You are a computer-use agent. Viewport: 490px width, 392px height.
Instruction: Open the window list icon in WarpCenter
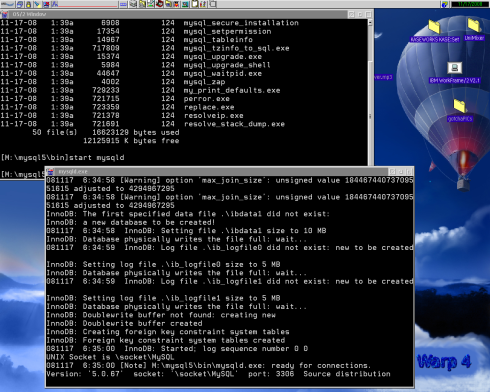tap(20, 4)
